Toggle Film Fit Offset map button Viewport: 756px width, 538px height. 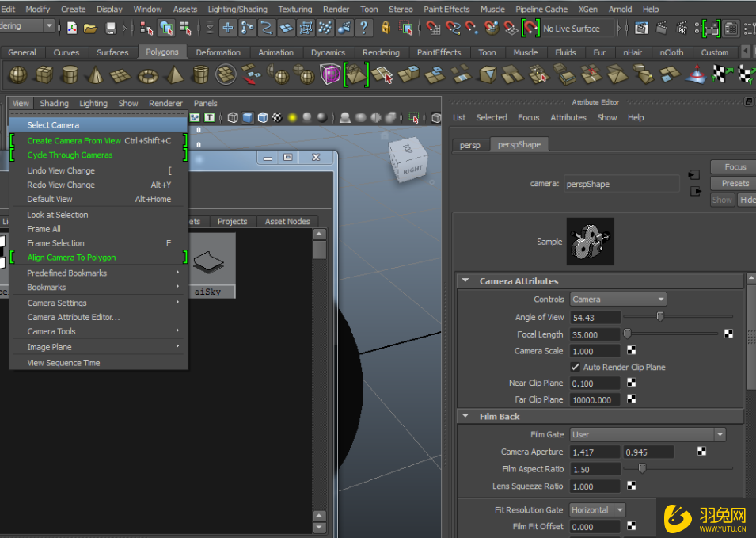pyautogui.click(x=631, y=526)
